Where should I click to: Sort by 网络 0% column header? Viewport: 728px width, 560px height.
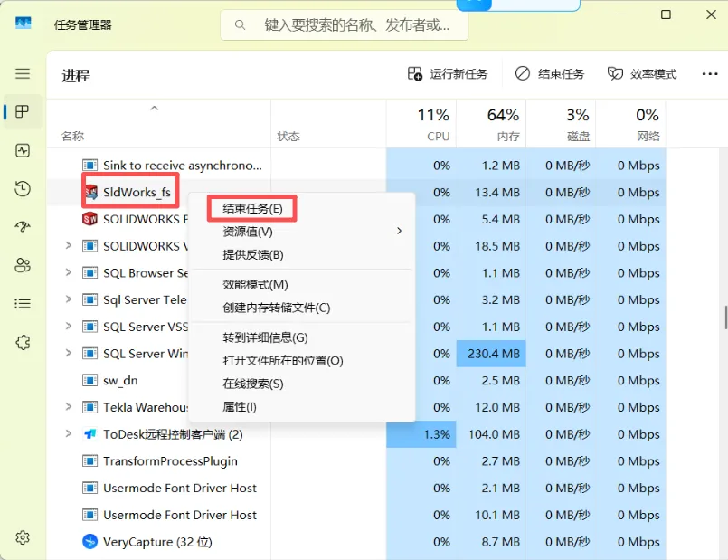click(631, 124)
